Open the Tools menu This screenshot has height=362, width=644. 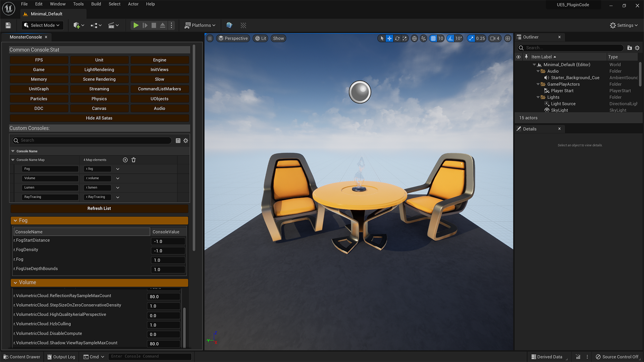point(78,4)
